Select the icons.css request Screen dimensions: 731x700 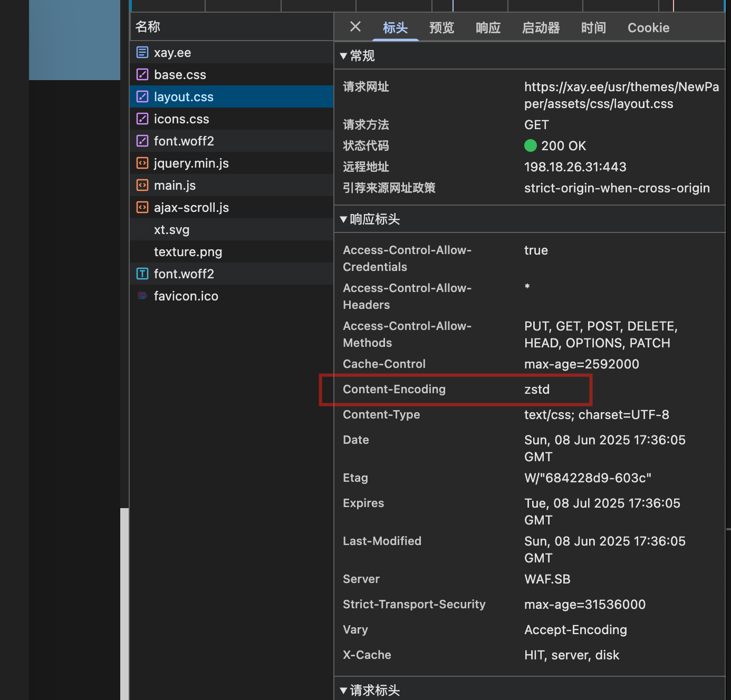(x=232, y=119)
